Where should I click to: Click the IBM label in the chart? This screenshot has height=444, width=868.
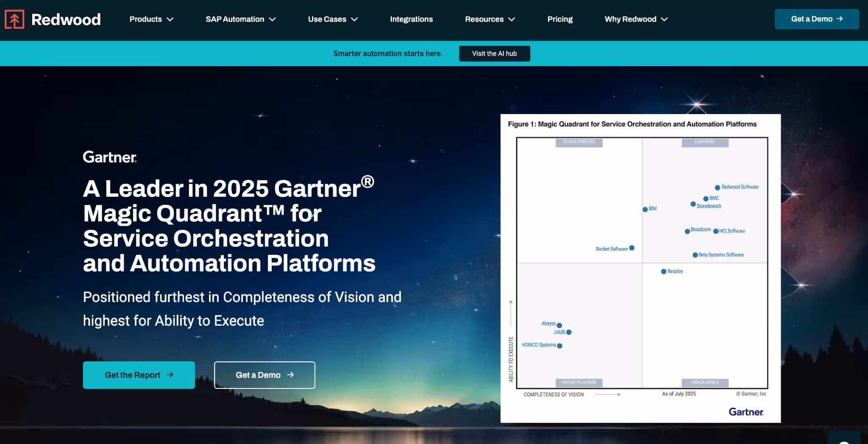tap(653, 209)
